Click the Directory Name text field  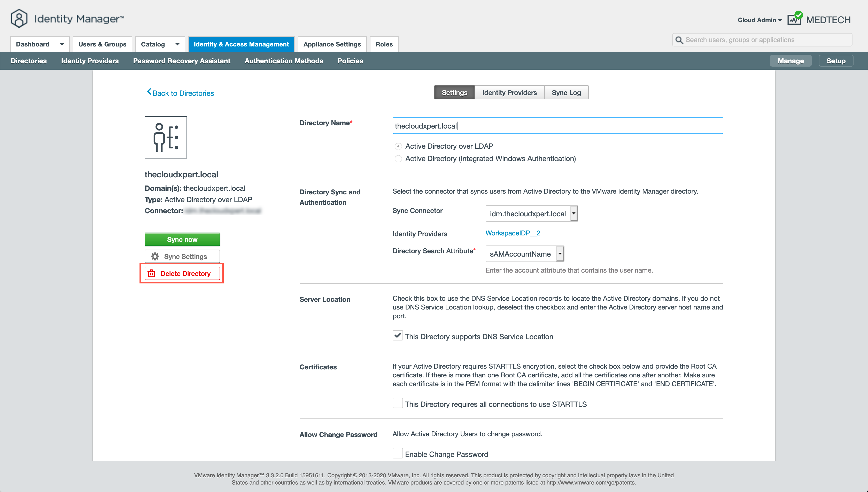(x=557, y=126)
